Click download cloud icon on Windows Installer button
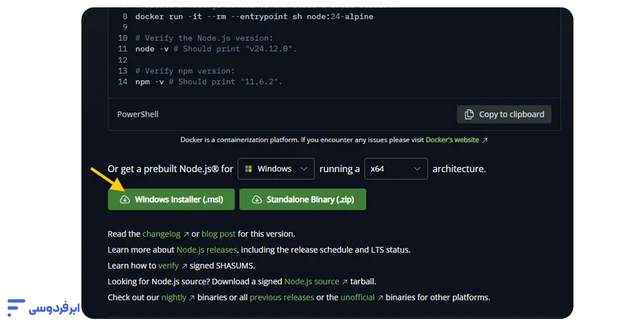The image size is (644, 324). pos(125,199)
